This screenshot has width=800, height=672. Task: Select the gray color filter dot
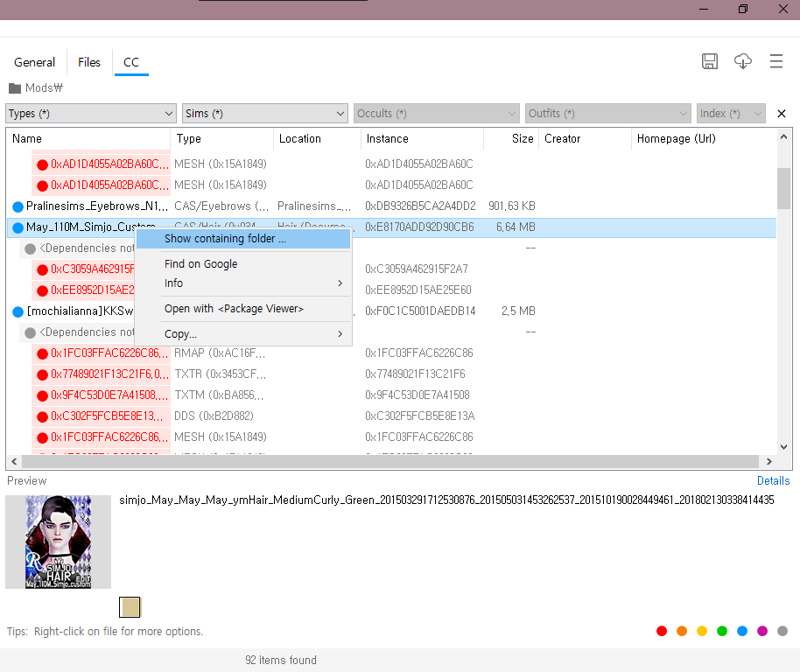[x=782, y=631]
